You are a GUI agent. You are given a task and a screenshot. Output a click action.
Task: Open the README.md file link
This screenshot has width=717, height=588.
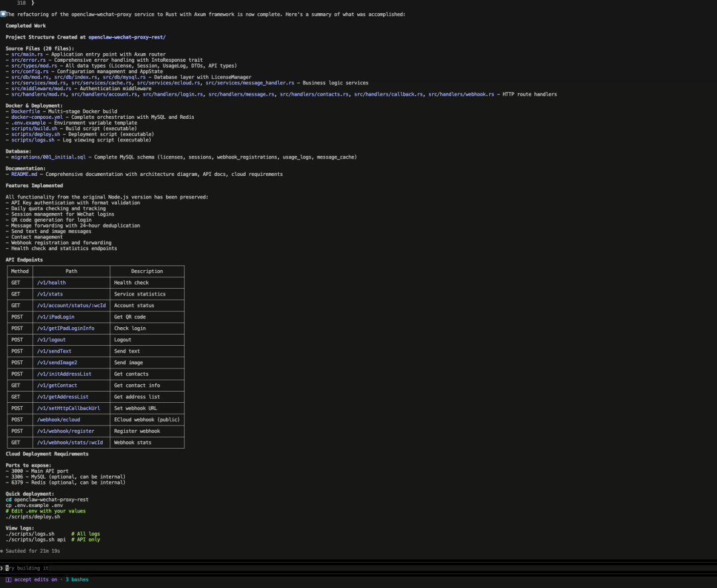[x=25, y=174]
